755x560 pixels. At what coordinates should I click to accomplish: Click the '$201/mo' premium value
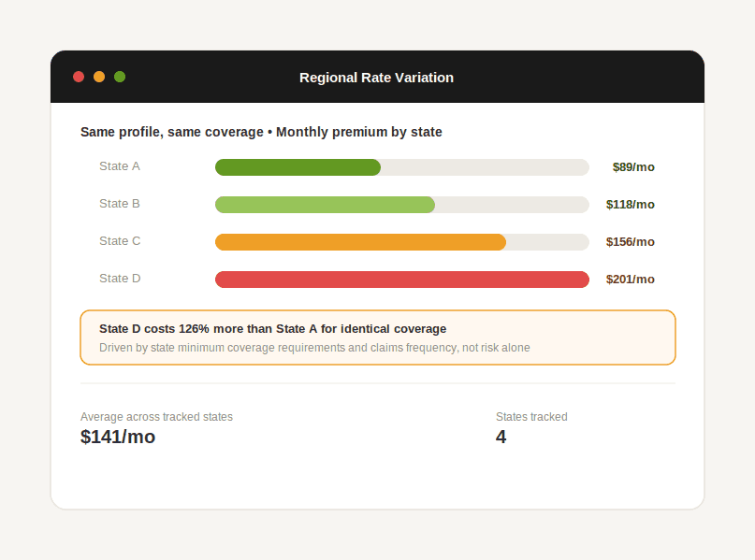(x=631, y=280)
